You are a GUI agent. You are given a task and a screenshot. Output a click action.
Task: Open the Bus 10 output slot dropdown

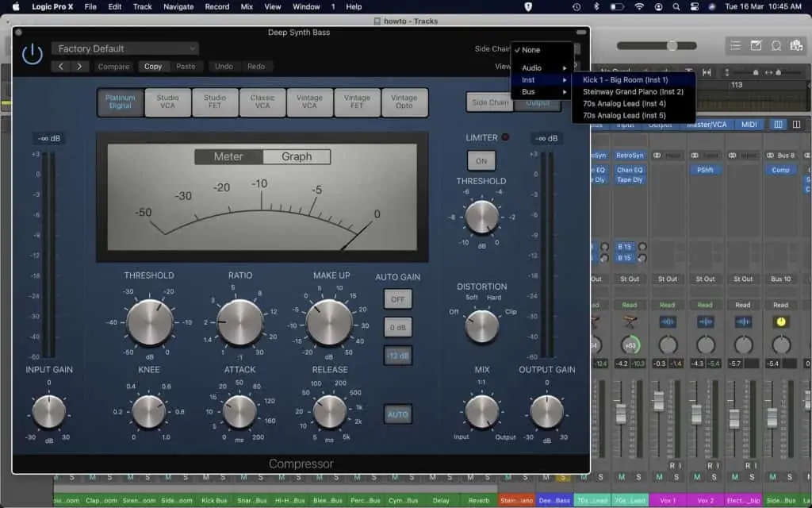pyautogui.click(x=781, y=279)
